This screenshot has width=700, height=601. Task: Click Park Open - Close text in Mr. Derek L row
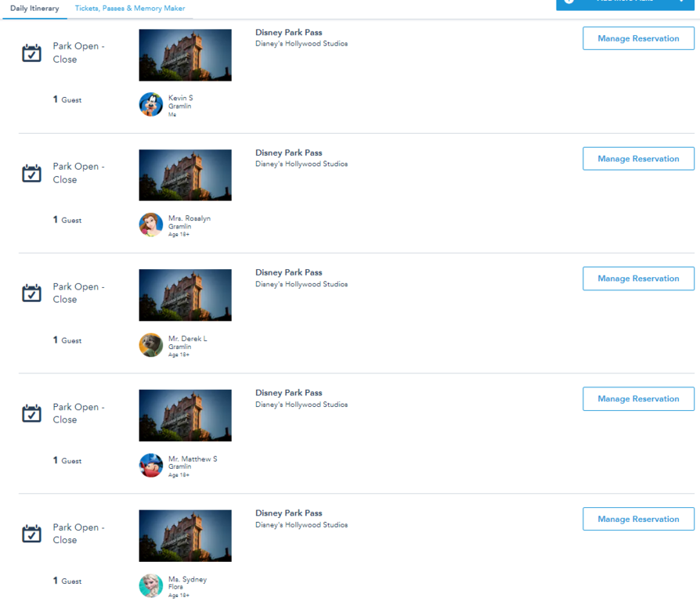click(x=78, y=293)
